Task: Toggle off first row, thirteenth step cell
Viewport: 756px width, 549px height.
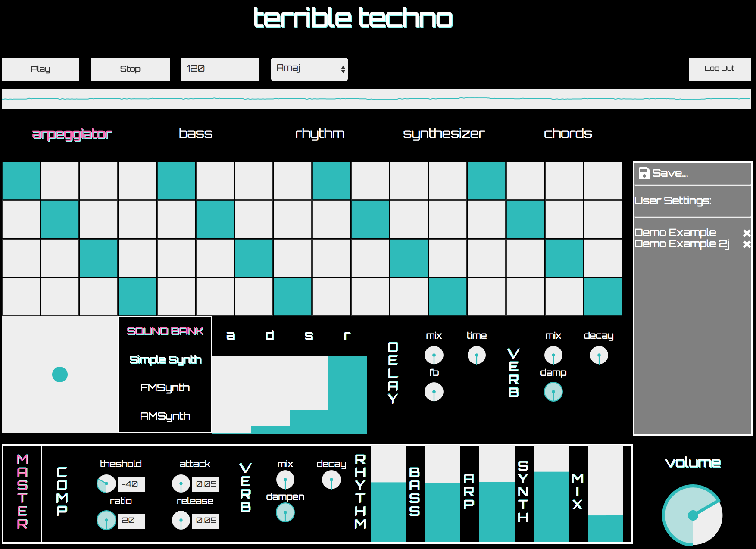Action: coord(487,181)
